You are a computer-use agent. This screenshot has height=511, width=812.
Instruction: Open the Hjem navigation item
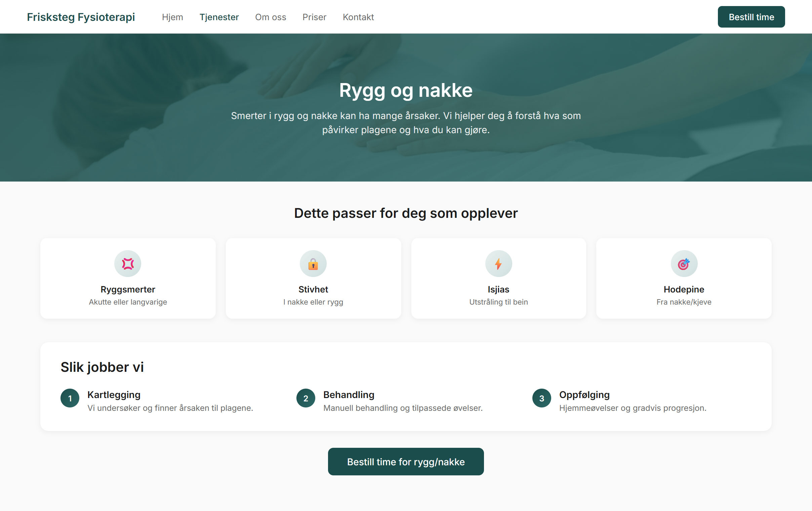tap(172, 17)
